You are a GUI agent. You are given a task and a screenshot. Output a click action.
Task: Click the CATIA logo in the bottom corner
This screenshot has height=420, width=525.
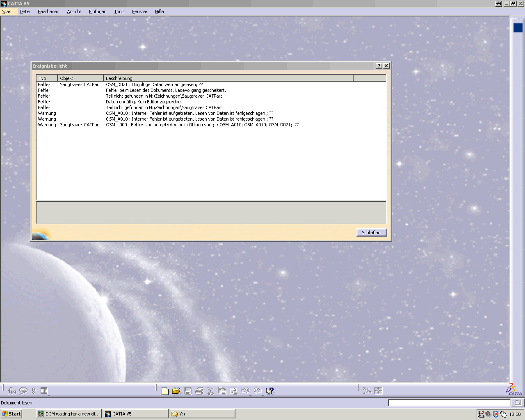point(514,390)
